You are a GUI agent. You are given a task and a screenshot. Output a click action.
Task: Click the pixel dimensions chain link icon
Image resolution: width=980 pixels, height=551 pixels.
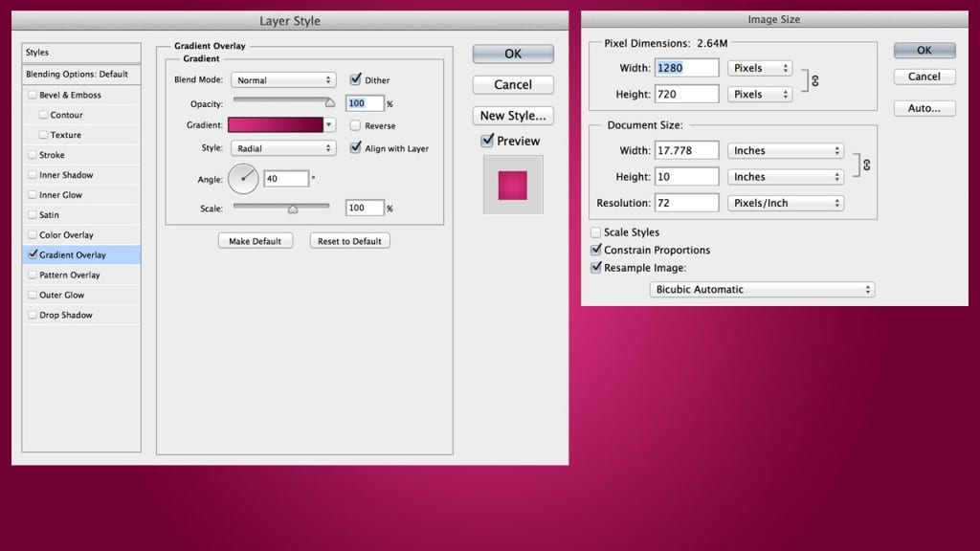[814, 81]
